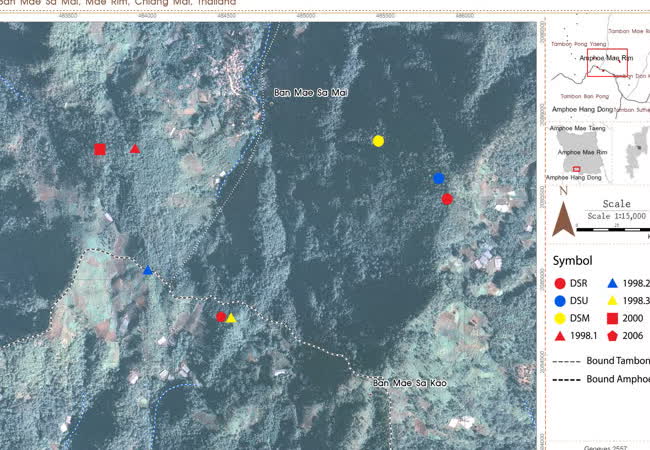Select the red triangle marker beside the red square
The width and height of the screenshot is (650, 450).
[135, 149]
